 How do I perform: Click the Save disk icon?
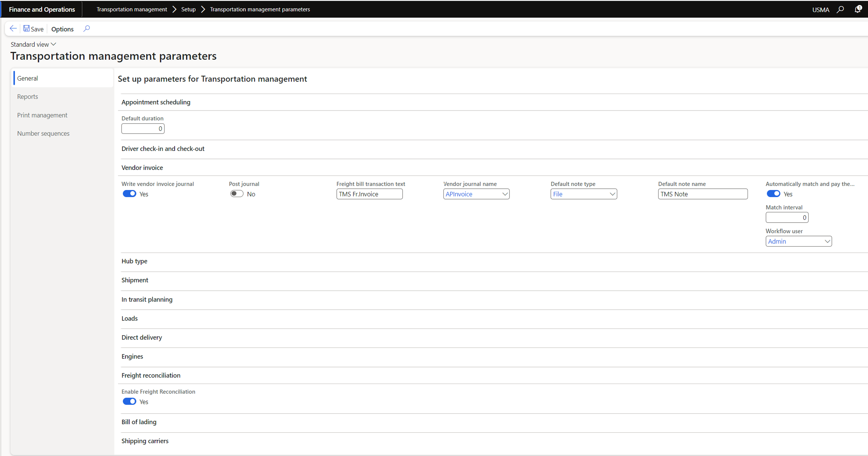26,29
